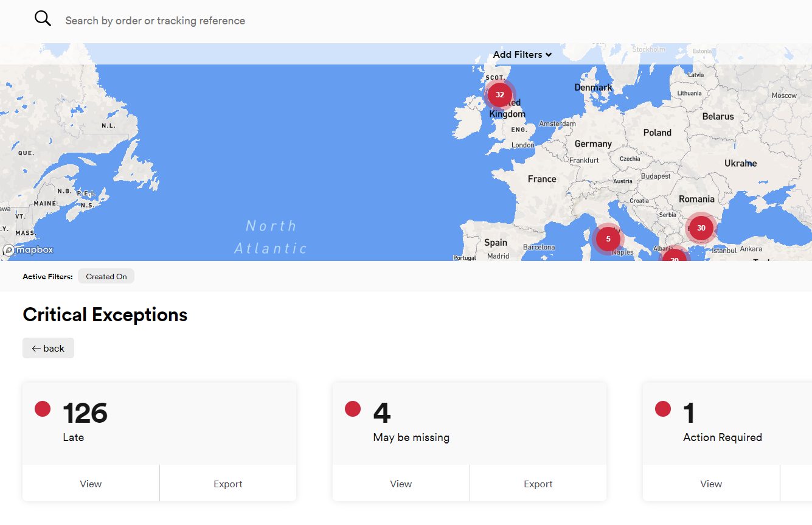View the 126 Late exceptions
This screenshot has width=812, height=525.
point(91,484)
